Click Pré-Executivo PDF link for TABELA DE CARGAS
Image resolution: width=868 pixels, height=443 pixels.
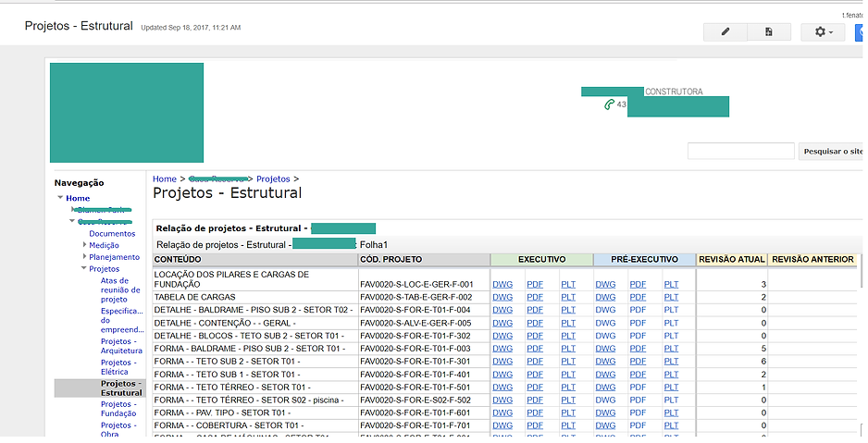(638, 297)
